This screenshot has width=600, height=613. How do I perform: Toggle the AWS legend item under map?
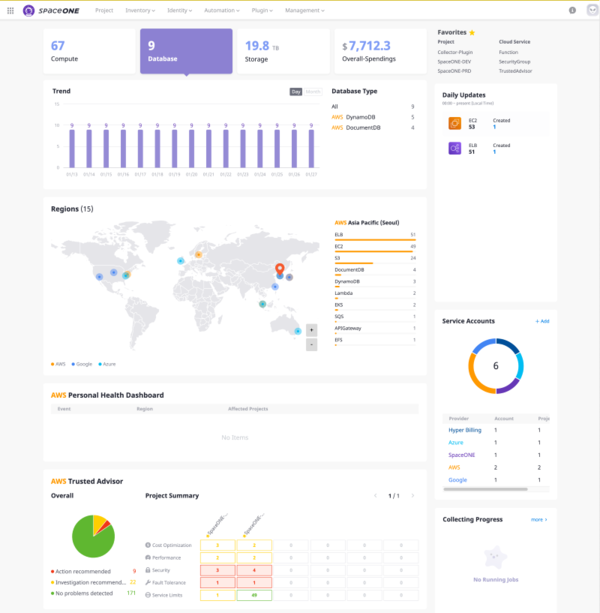(x=58, y=364)
